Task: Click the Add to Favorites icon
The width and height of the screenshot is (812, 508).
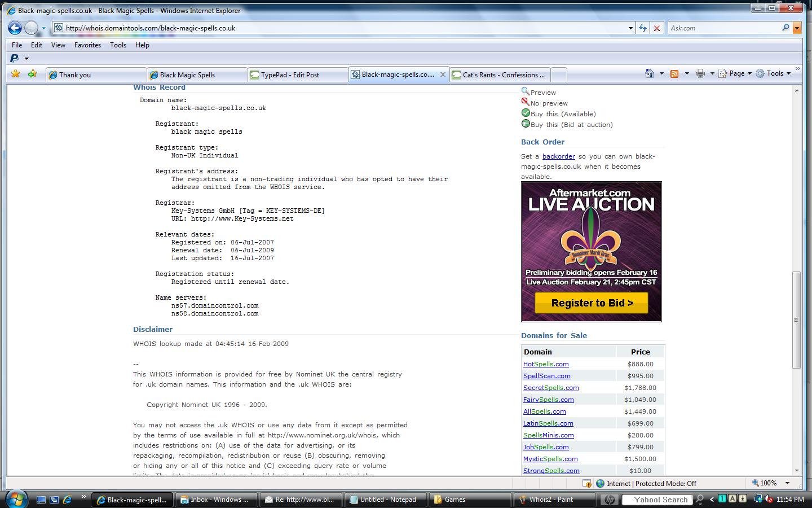Action: pos(32,74)
